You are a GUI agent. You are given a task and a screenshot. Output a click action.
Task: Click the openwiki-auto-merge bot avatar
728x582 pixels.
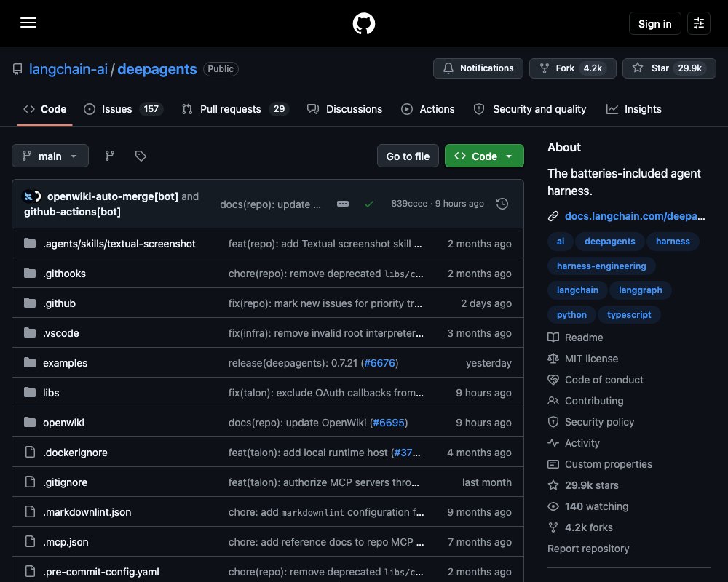(28, 196)
